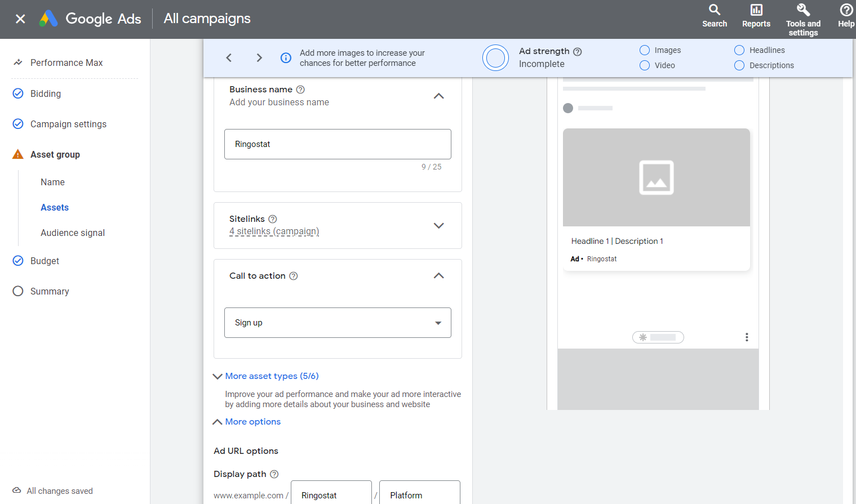The image size is (856, 504).
Task: Click Asset group warning triangle icon
Action: 18,154
